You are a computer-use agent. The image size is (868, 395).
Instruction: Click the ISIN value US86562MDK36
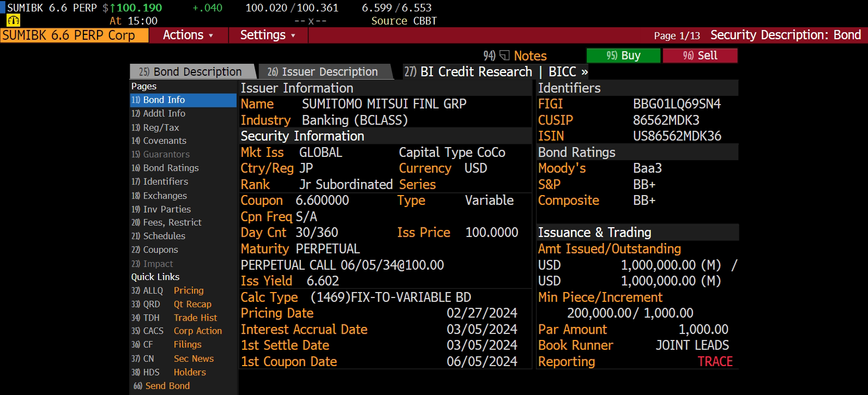(677, 136)
